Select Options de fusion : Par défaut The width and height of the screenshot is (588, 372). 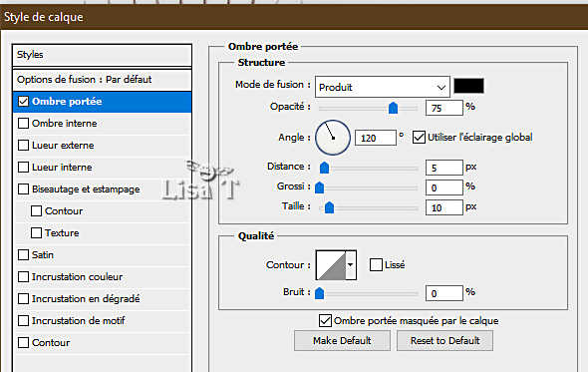[102, 80]
